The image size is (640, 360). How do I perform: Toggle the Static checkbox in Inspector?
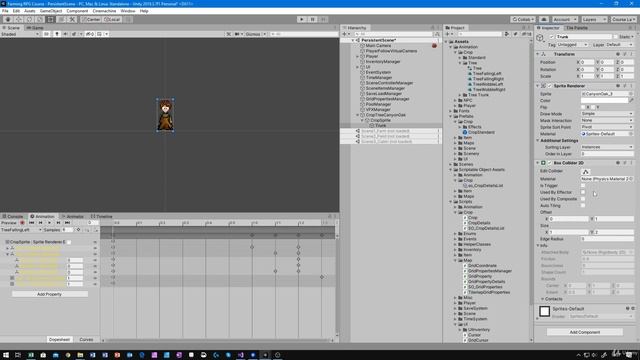(x=616, y=37)
